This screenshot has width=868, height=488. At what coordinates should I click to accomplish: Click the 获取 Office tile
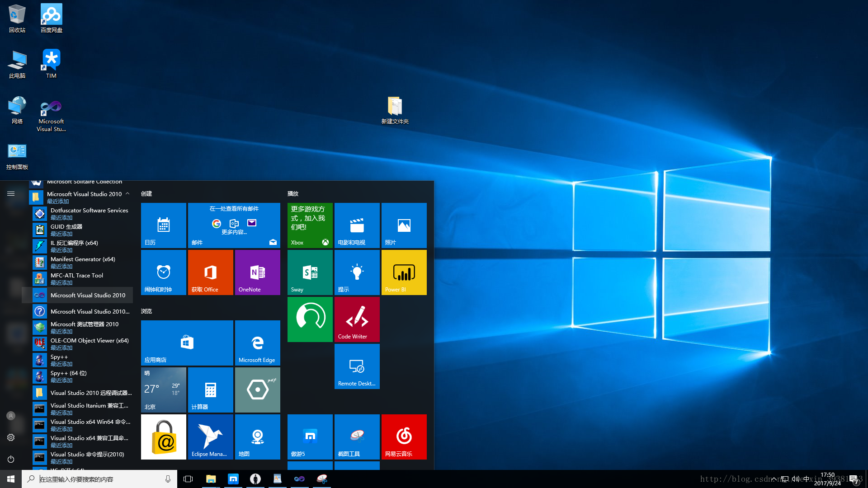click(x=211, y=272)
